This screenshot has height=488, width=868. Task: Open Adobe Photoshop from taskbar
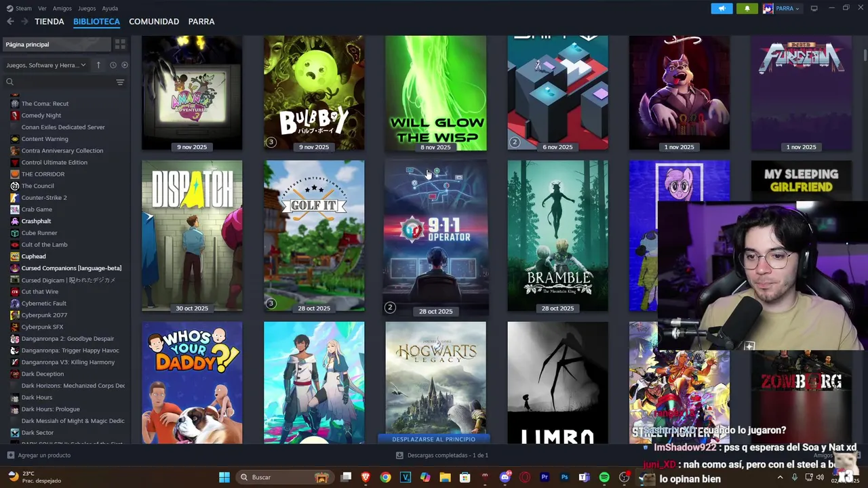564,477
